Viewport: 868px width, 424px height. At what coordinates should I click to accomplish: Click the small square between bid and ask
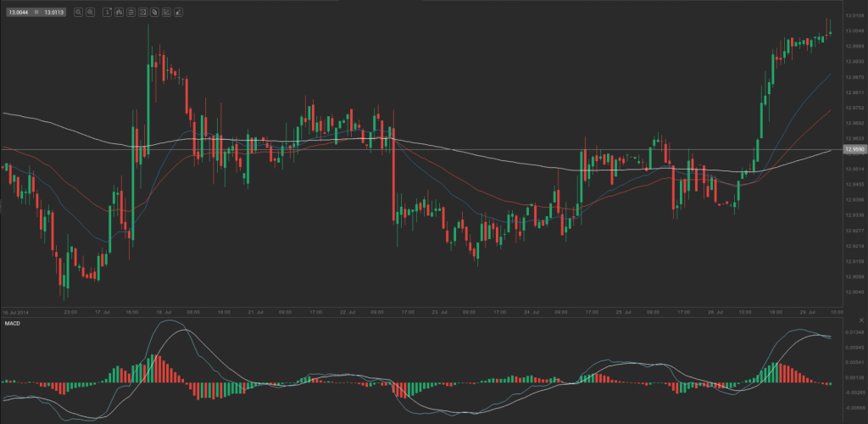pos(36,13)
